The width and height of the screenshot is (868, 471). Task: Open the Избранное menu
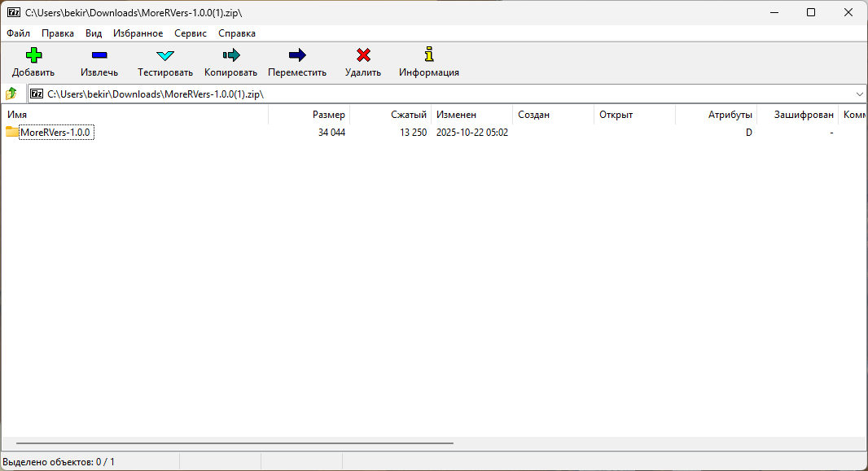point(138,33)
